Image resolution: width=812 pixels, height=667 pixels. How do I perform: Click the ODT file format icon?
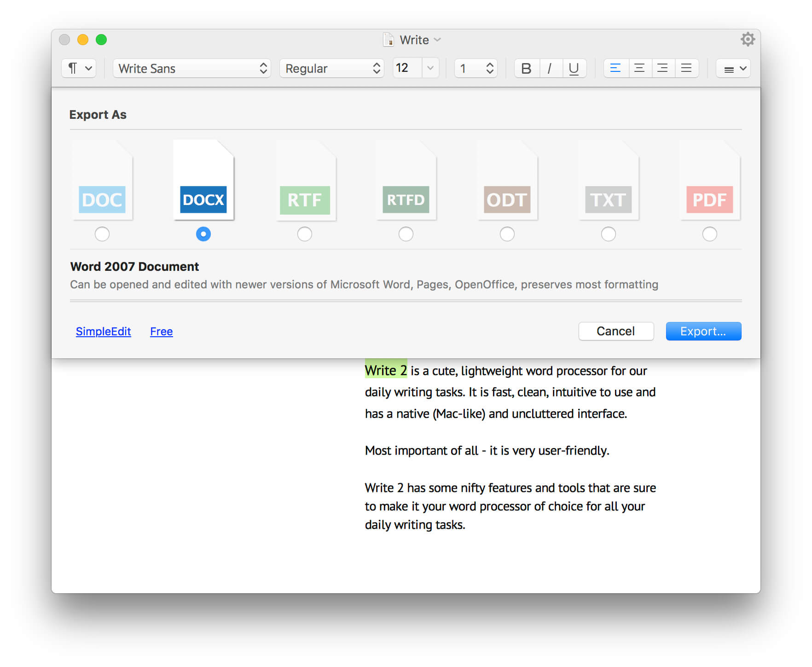507,180
